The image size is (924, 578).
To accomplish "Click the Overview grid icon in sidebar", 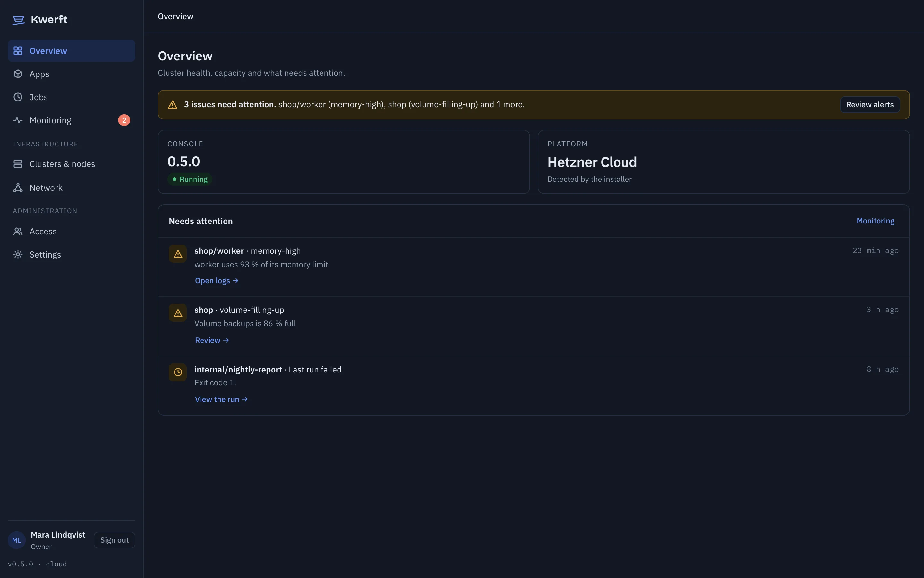I will (18, 51).
